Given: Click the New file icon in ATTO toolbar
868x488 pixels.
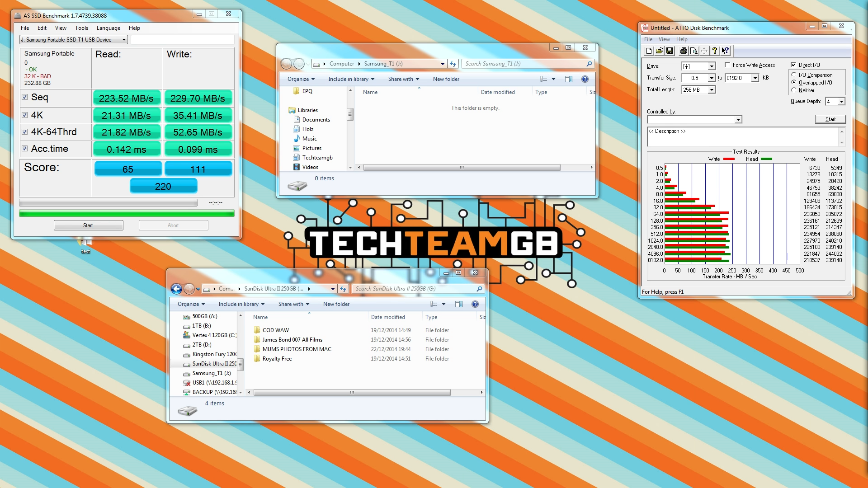Looking at the screenshot, I should [x=649, y=51].
